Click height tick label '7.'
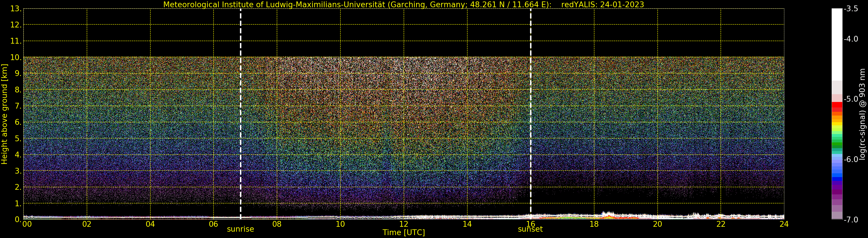The width and height of the screenshot is (868, 238). click(x=18, y=106)
